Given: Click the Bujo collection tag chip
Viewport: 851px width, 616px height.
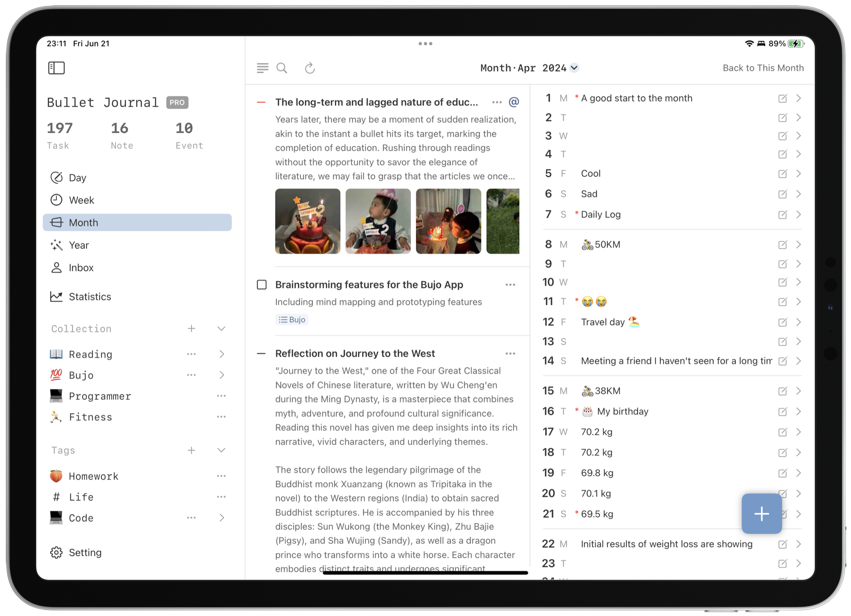Looking at the screenshot, I should click(x=292, y=319).
